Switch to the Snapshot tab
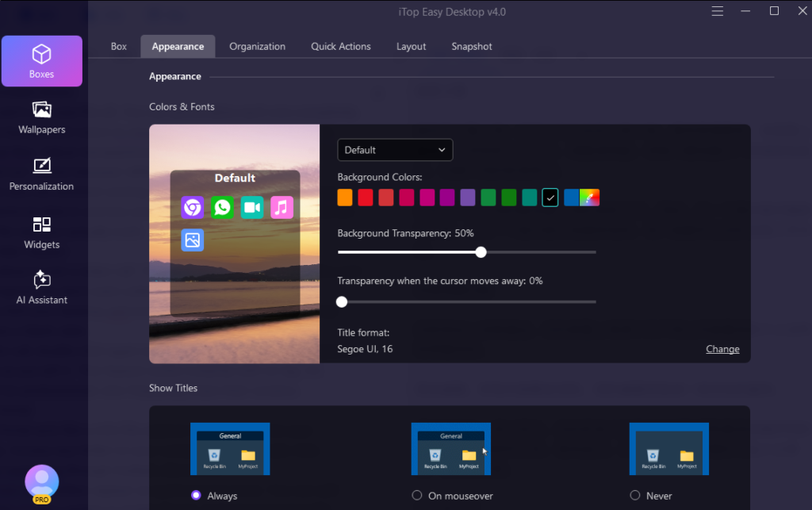Viewport: 812px width, 510px height. click(472, 47)
